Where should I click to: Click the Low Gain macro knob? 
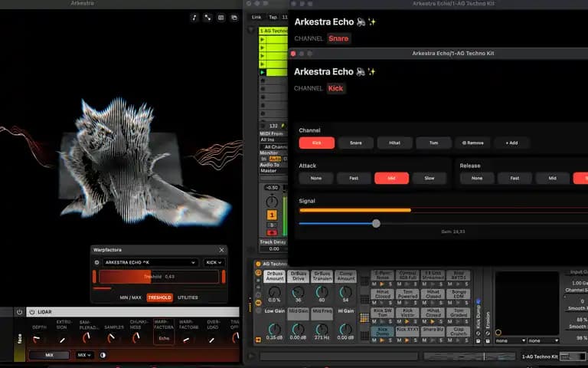(275, 330)
